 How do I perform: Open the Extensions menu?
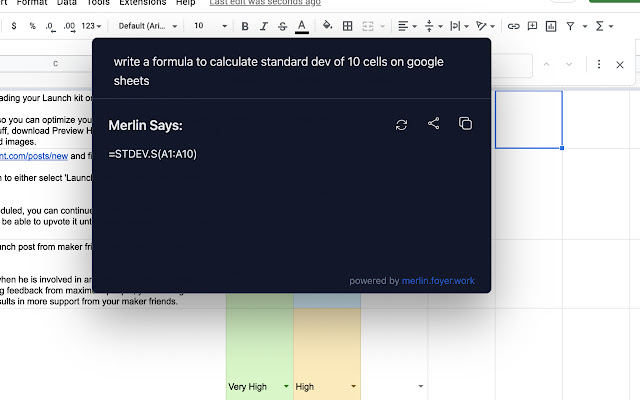tap(142, 3)
